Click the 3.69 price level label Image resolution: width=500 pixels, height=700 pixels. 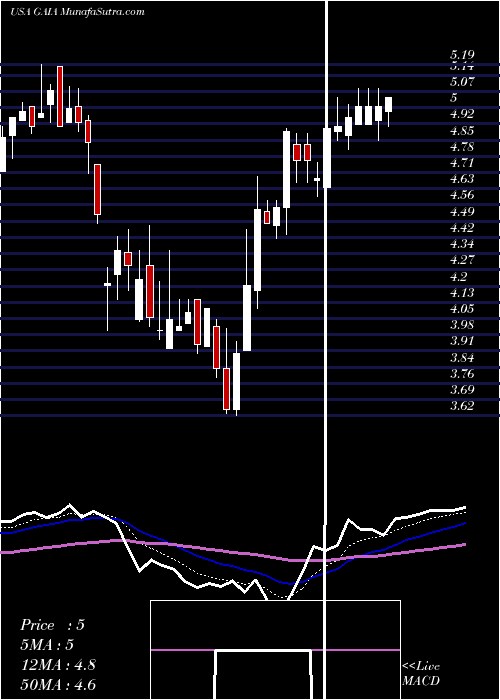pos(462,390)
